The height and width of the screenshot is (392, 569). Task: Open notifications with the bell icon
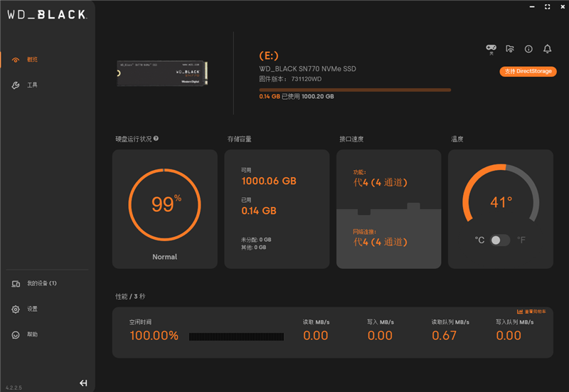point(547,48)
